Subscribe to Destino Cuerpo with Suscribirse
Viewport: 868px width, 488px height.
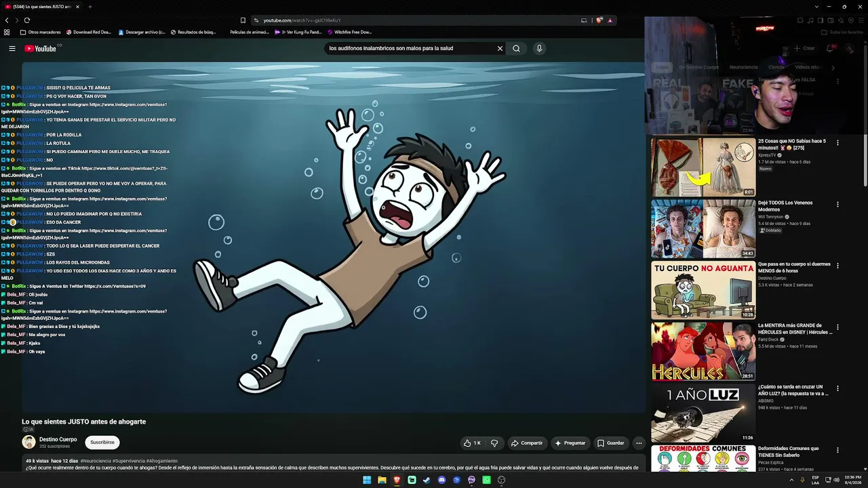102,443
